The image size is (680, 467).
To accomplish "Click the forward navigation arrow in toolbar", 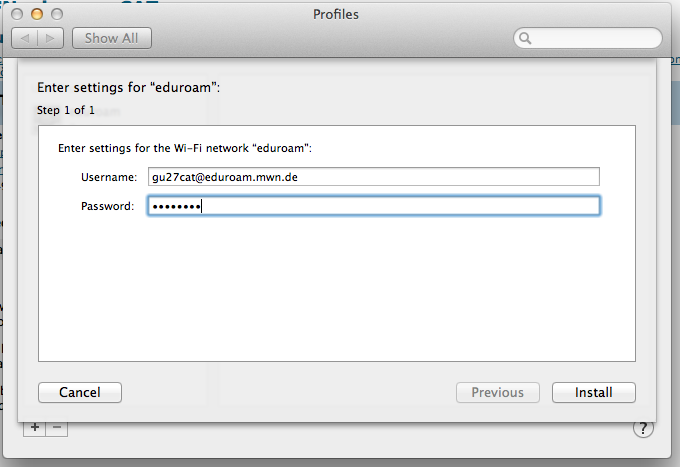I will 51,38.
